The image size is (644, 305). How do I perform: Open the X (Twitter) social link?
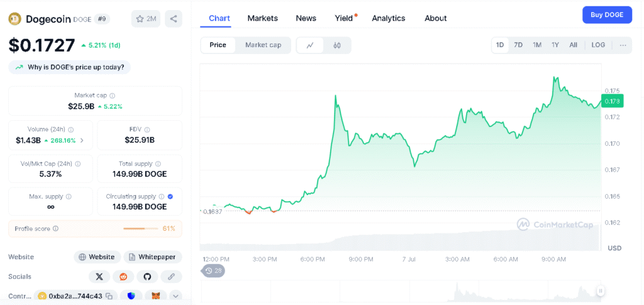99,277
